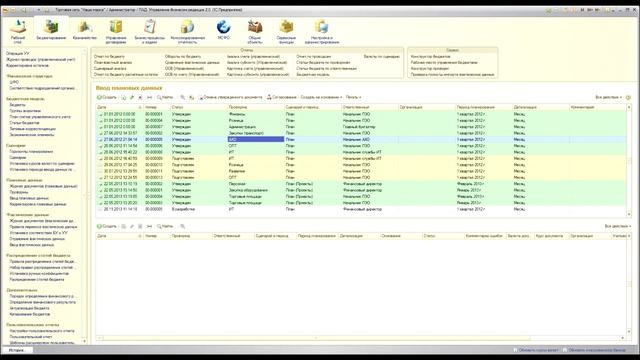The width and height of the screenshot is (640, 360).
Task: Click the navigation panel scroll down arrow
Action: (x=85, y=342)
